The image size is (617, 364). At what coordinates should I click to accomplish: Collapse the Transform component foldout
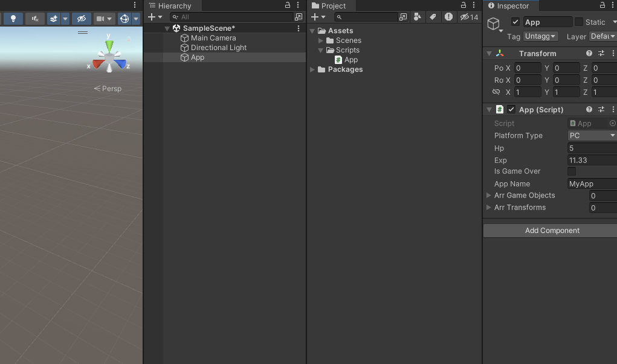click(x=489, y=54)
